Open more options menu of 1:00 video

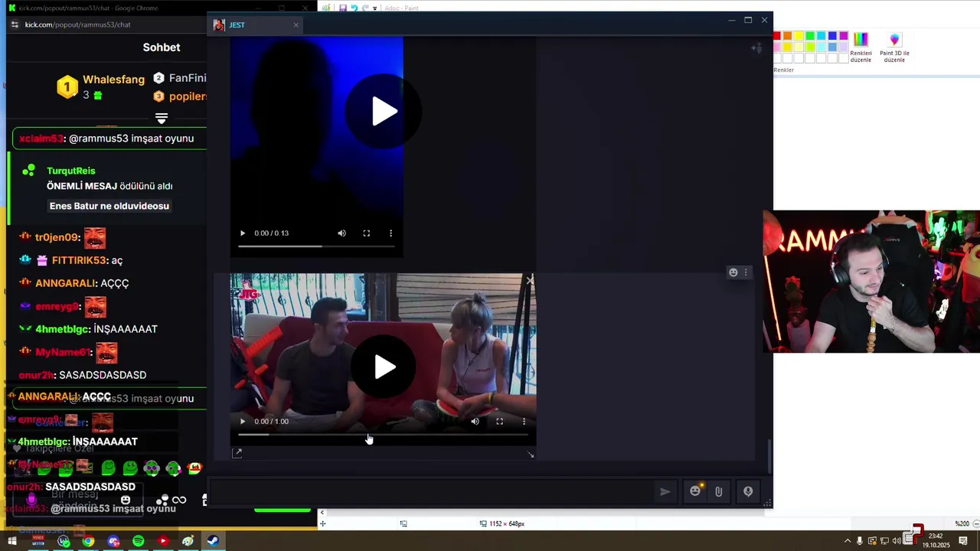click(524, 422)
